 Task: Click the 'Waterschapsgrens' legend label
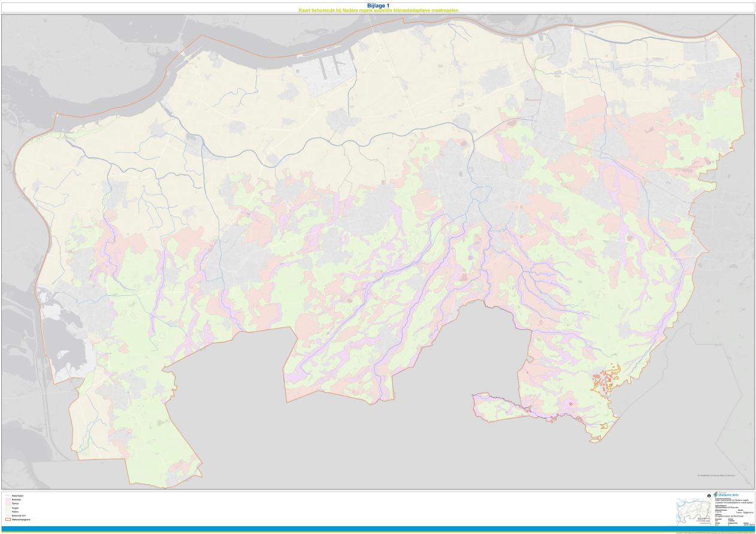(22, 520)
